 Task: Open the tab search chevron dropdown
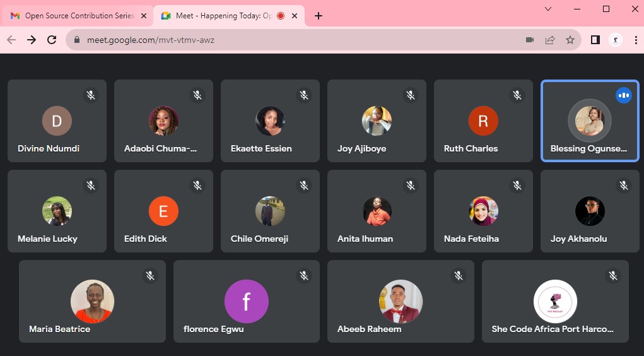point(548,9)
